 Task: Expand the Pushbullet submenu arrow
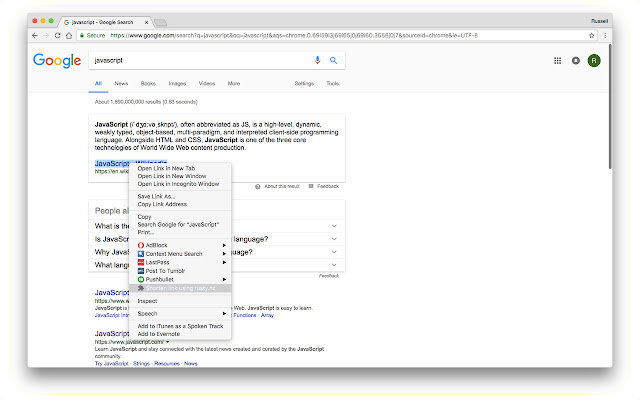pyautogui.click(x=224, y=280)
